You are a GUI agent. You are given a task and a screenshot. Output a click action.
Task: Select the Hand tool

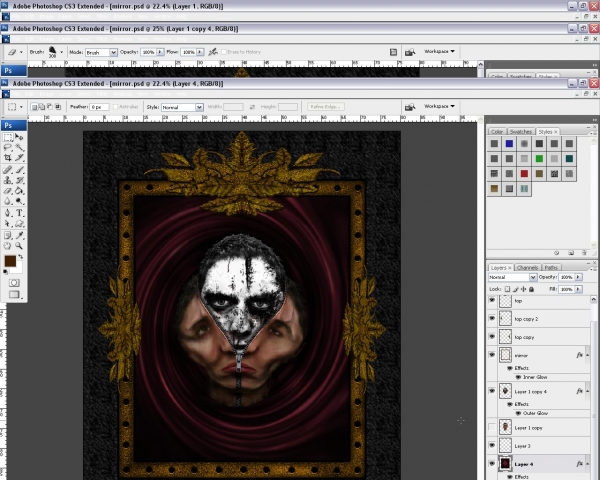coord(8,246)
